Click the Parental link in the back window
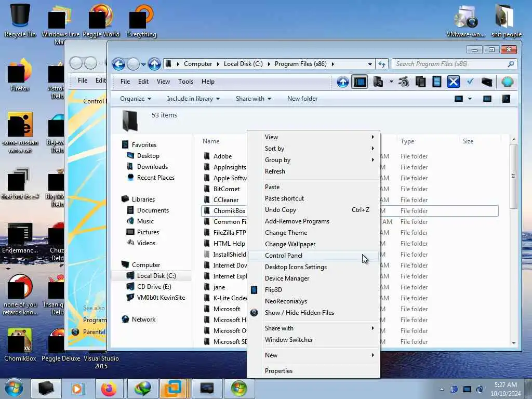532x399 pixels. tap(94, 332)
